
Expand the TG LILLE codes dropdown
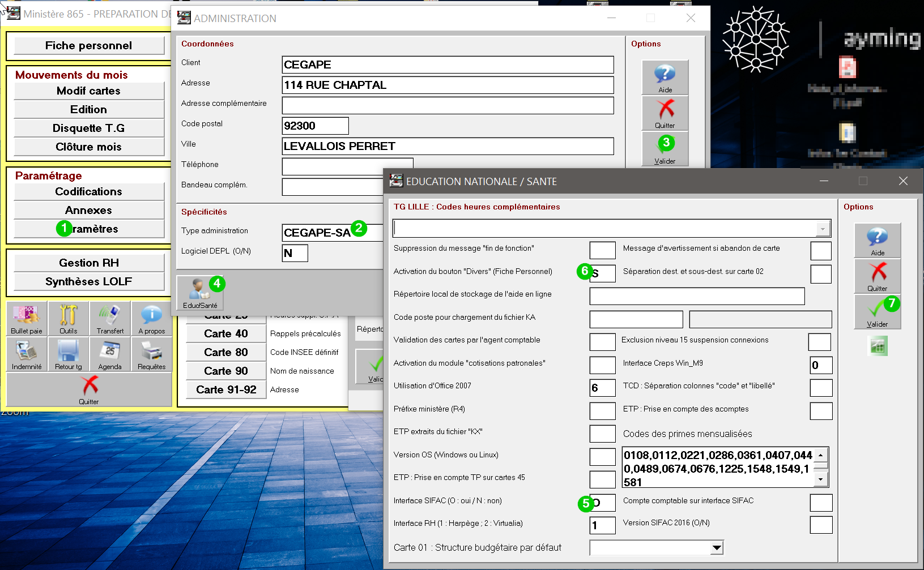822,229
